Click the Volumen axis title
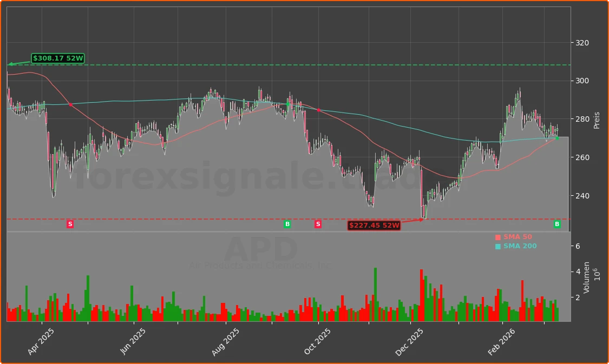 coord(587,274)
